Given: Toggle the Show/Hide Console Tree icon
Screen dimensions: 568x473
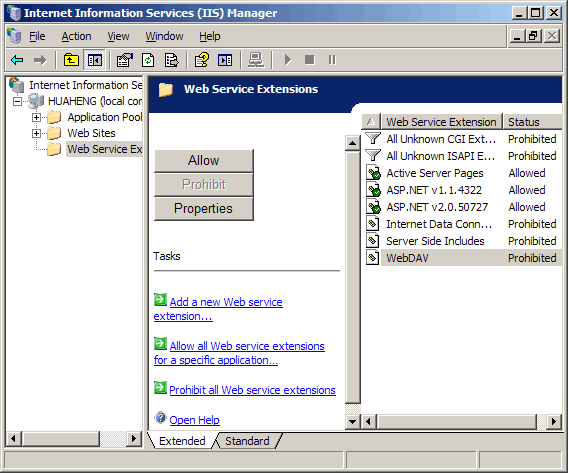Looking at the screenshot, I should pyautogui.click(x=95, y=60).
